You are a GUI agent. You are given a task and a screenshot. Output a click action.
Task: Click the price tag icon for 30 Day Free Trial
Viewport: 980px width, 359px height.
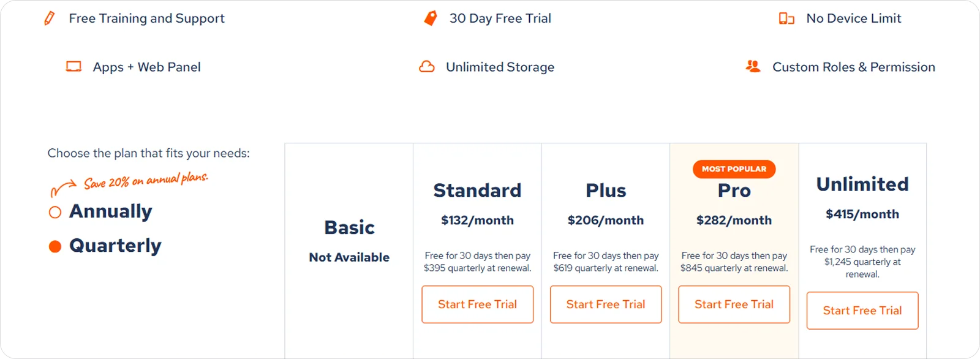[x=429, y=18]
